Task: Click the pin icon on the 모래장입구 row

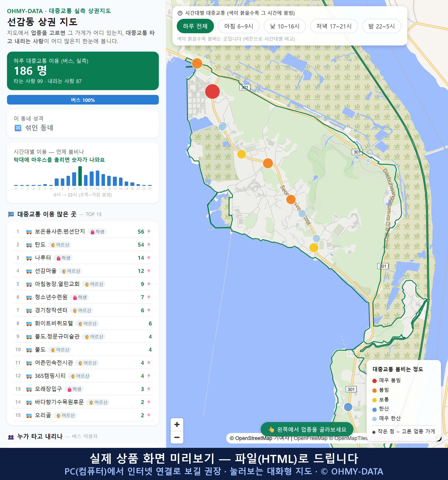Action: click(x=149, y=389)
